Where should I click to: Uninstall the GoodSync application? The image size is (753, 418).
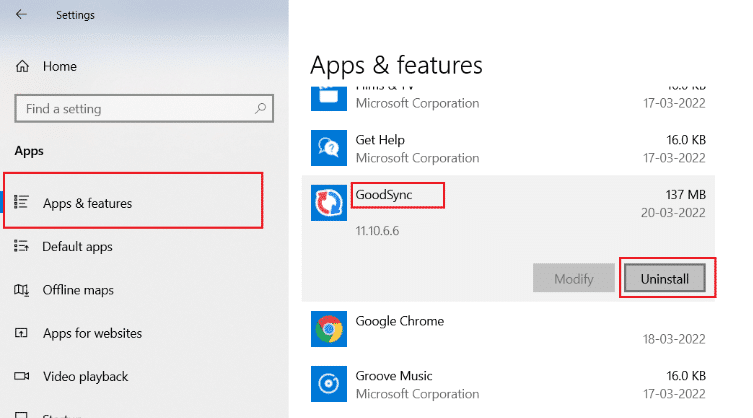click(x=665, y=278)
